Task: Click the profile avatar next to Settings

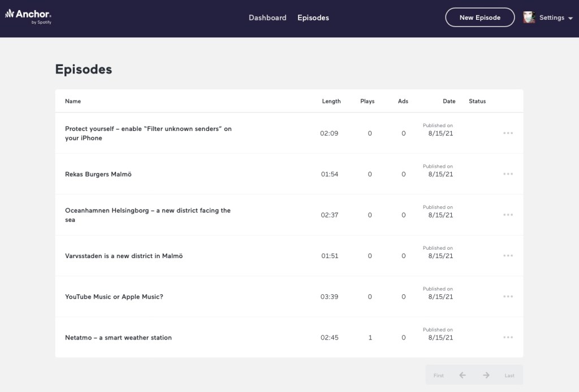Action: click(529, 17)
